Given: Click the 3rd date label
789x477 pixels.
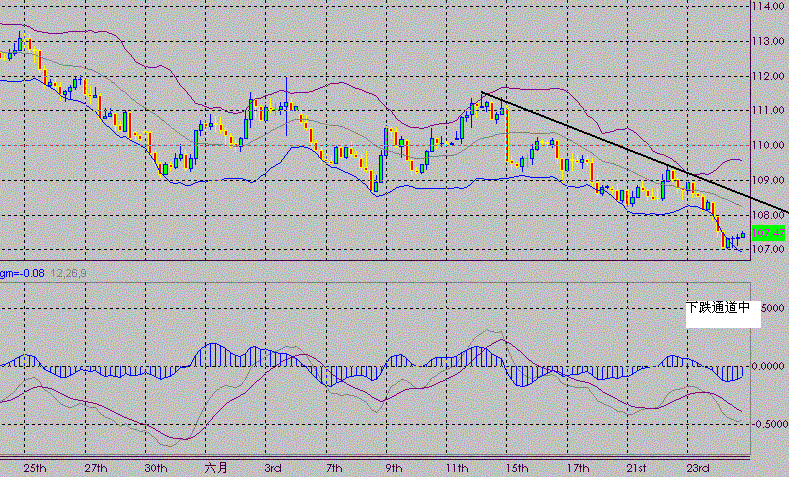Looking at the screenshot, I should coord(273,468).
